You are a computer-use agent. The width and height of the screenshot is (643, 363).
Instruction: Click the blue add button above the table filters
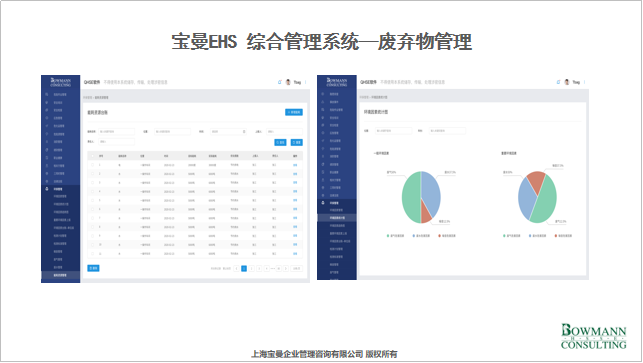[294, 112]
